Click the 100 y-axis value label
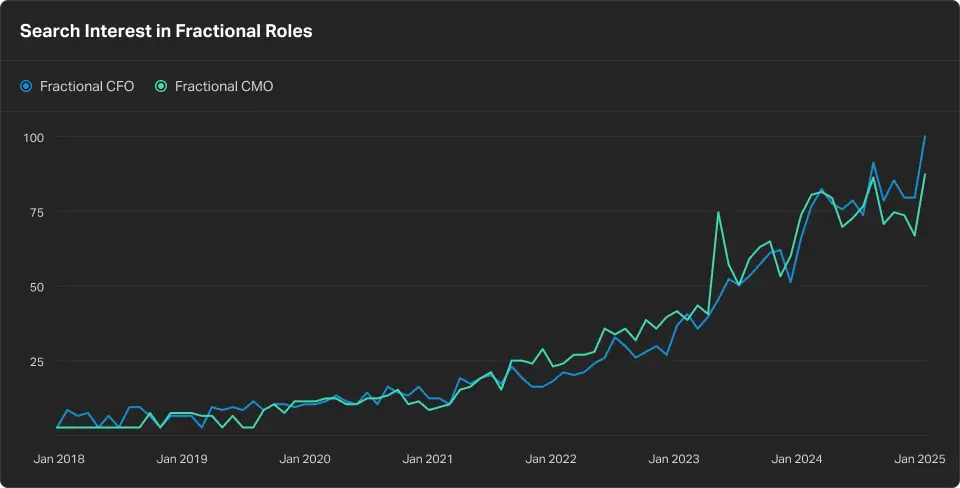The width and height of the screenshot is (960, 488). coord(35,137)
